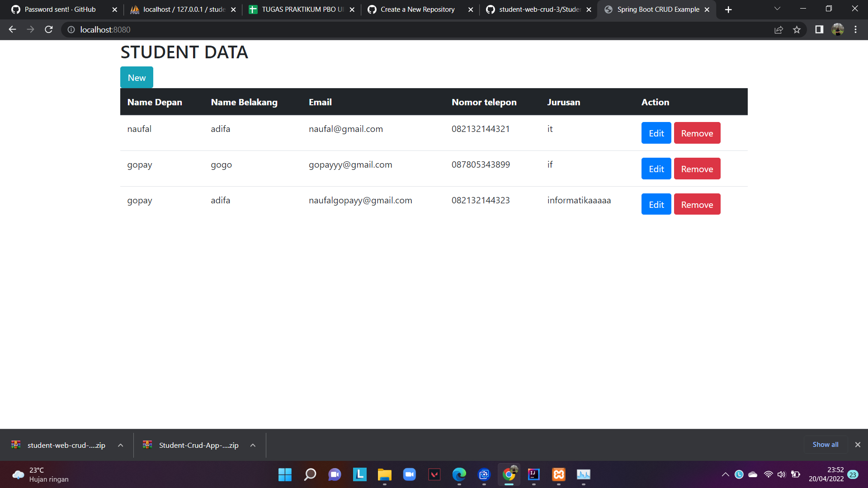Remove the naufal adifa row
The height and width of the screenshot is (488, 868).
pyautogui.click(x=697, y=133)
